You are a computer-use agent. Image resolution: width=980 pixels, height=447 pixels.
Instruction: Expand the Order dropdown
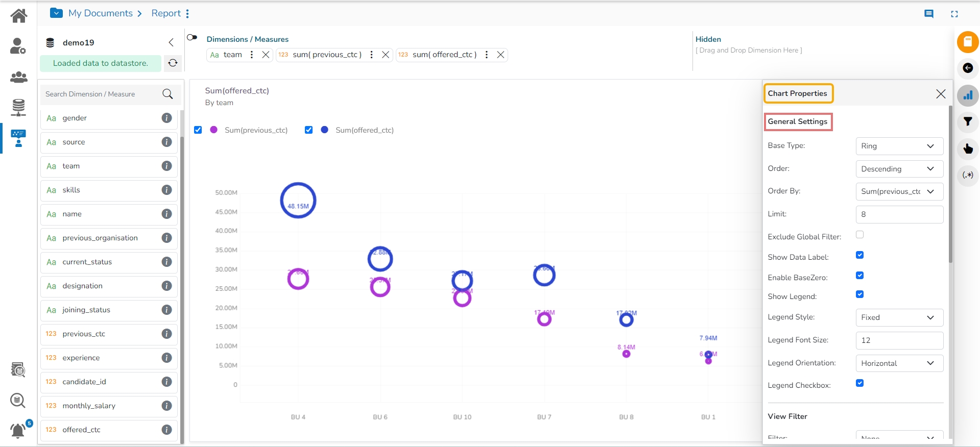(899, 169)
